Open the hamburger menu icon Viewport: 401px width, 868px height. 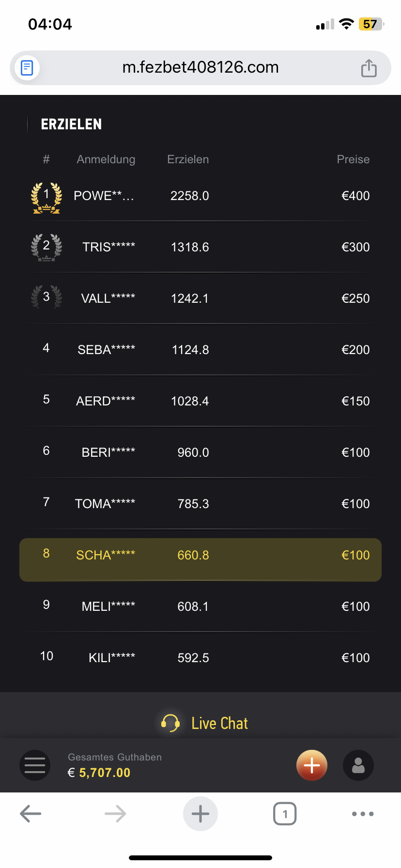[35, 765]
